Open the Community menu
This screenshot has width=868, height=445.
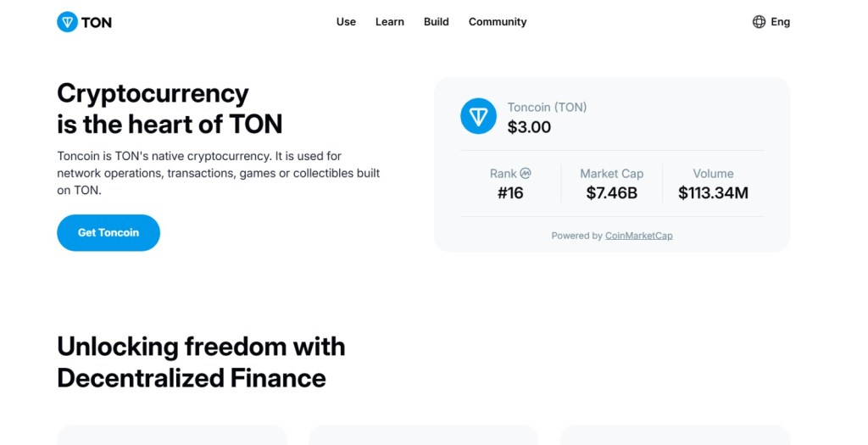click(498, 22)
